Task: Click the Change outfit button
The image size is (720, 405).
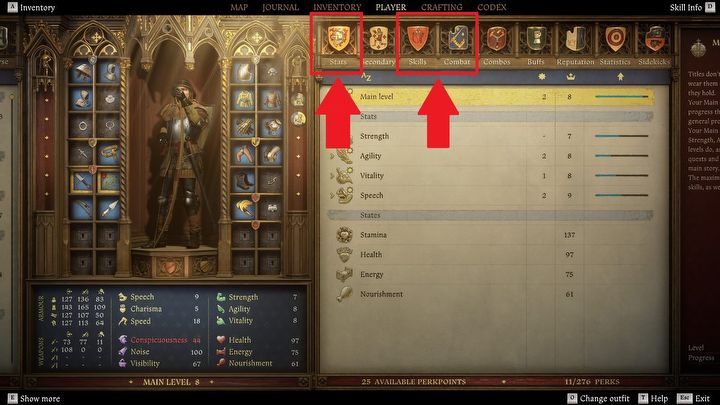Action: point(598,398)
